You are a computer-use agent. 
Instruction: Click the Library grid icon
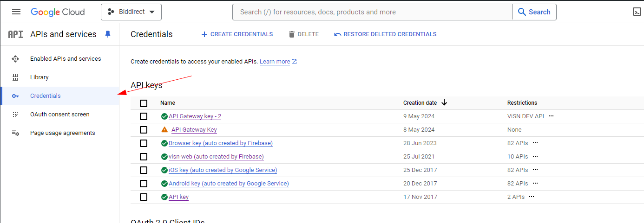point(15,77)
